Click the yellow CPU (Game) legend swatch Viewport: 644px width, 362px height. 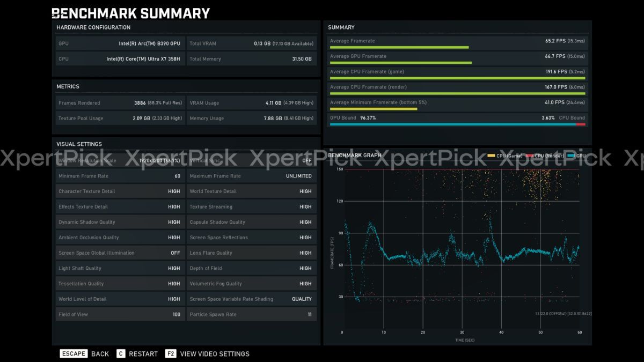point(491,156)
